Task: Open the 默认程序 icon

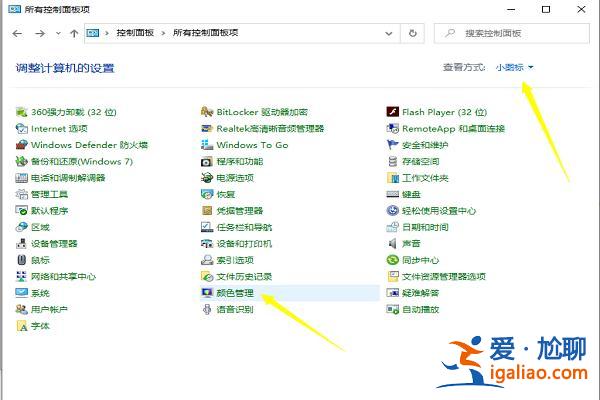Action: (21, 211)
